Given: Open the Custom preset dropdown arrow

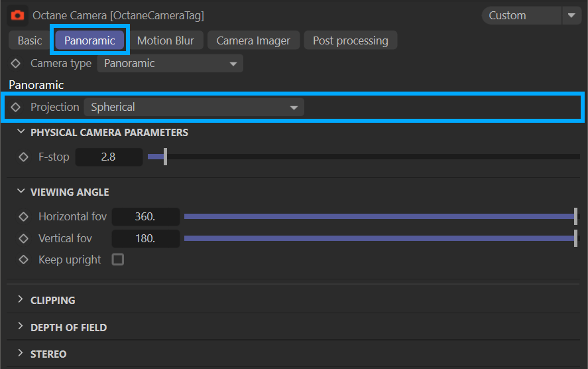Looking at the screenshot, I should 571,15.
